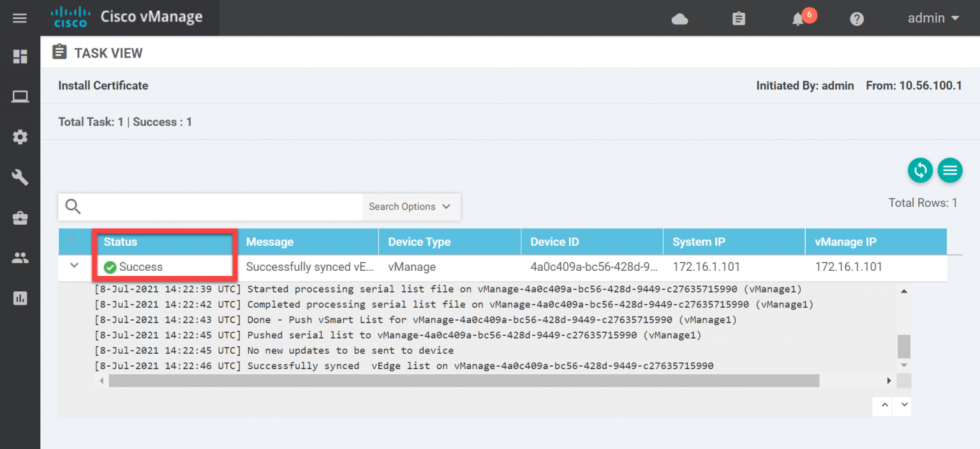Open Configuration via the gear sidebar icon
The image size is (980, 449).
click(20, 137)
